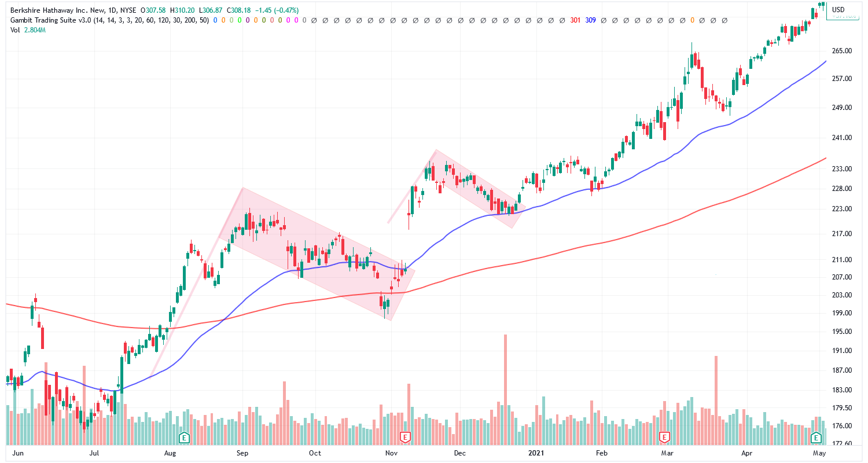Image resolution: width=868 pixels, height=463 pixels.
Task: Click the 249.00 price axis label
Action: click(841, 108)
